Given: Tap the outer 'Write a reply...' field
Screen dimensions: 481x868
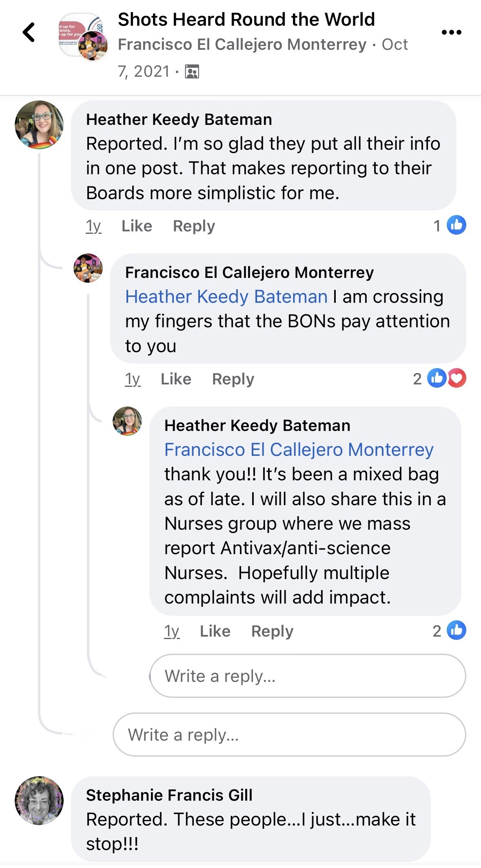Looking at the screenshot, I should [289, 735].
